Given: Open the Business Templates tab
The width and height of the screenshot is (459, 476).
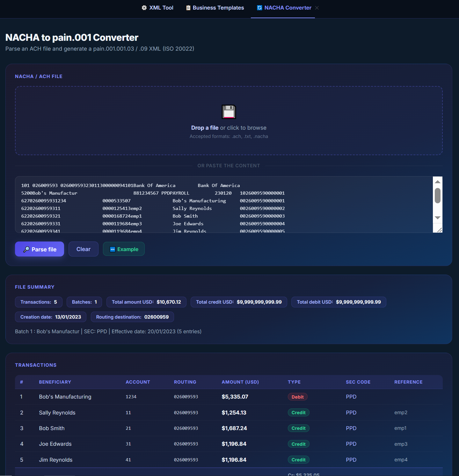Looking at the screenshot, I should (215, 7).
